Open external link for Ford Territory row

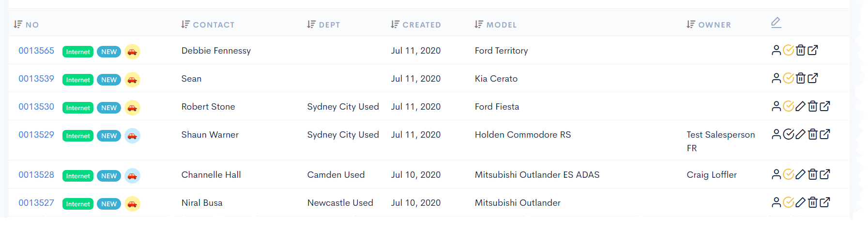coord(813,50)
